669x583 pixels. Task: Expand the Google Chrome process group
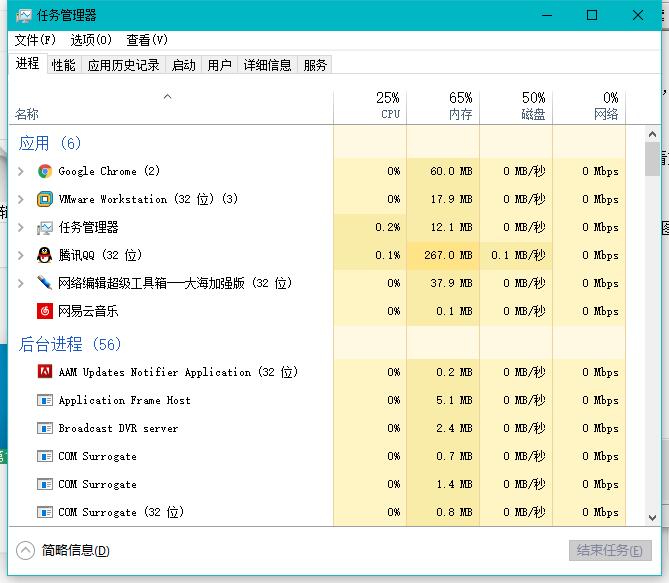pos(21,171)
